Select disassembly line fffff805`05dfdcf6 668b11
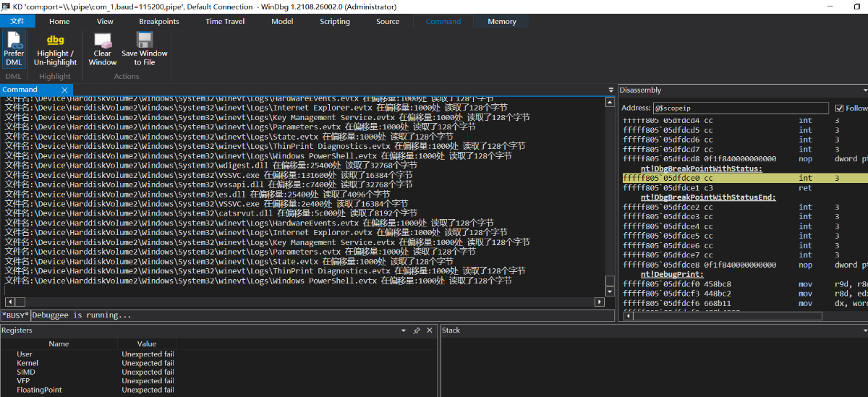 click(x=745, y=303)
